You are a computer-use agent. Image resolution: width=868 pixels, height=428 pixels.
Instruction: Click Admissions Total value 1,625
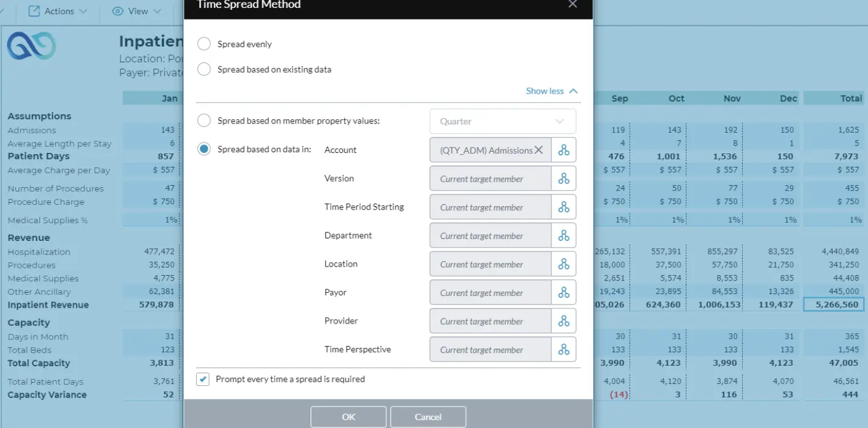[x=848, y=130]
